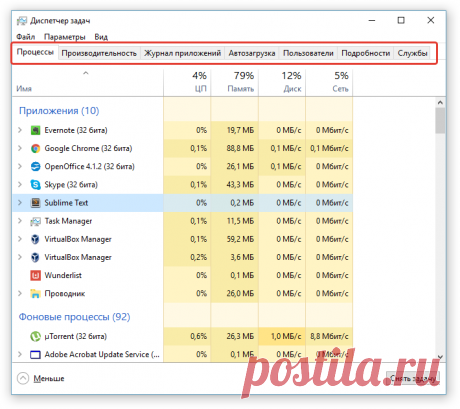Click the Adobe Acrobat Update Service icon
The image size is (460, 409).
(35, 354)
